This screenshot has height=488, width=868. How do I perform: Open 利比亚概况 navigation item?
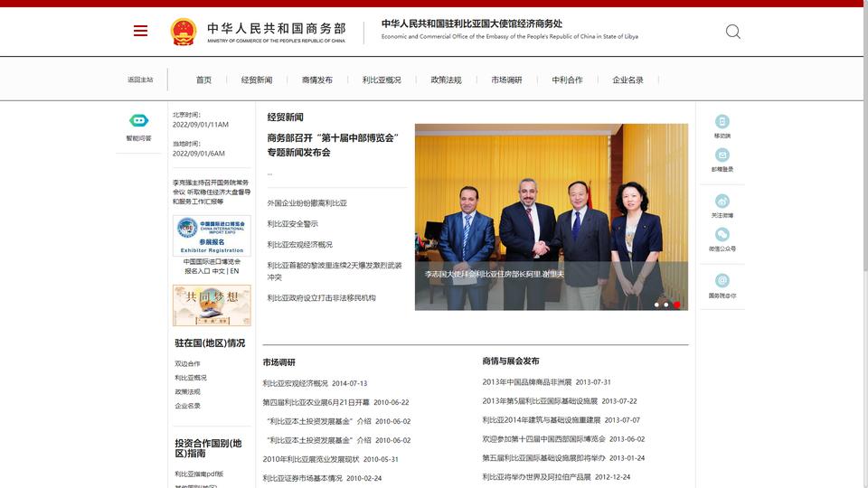[382, 80]
